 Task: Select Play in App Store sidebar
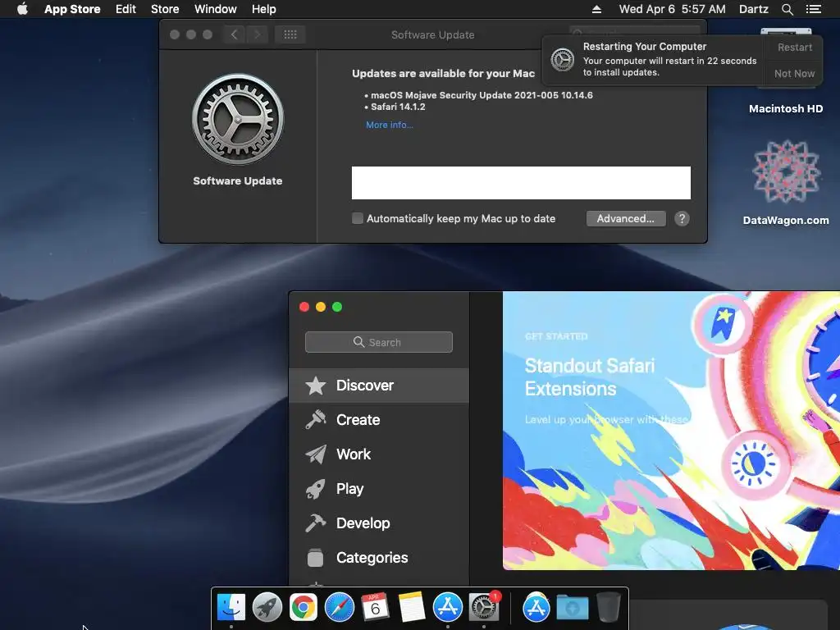point(379,489)
